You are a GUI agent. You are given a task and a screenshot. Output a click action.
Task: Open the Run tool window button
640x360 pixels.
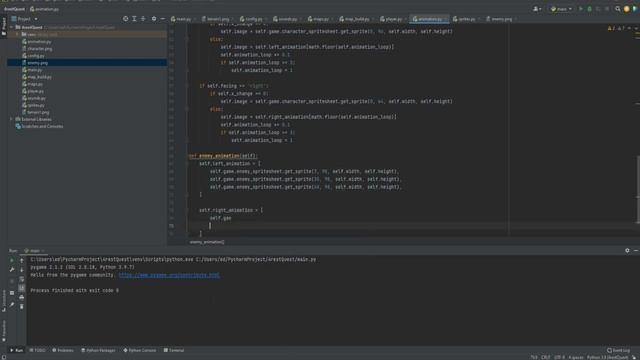(17, 350)
